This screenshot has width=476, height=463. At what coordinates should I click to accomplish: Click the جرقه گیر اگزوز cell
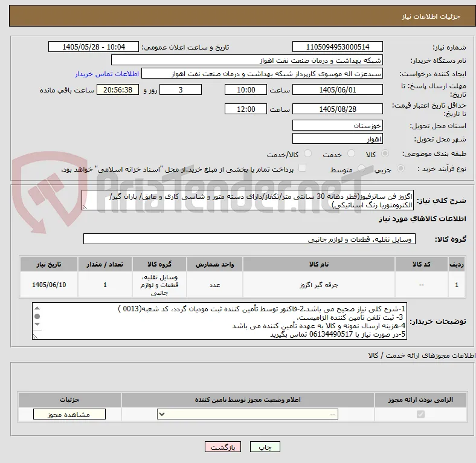point(319,285)
